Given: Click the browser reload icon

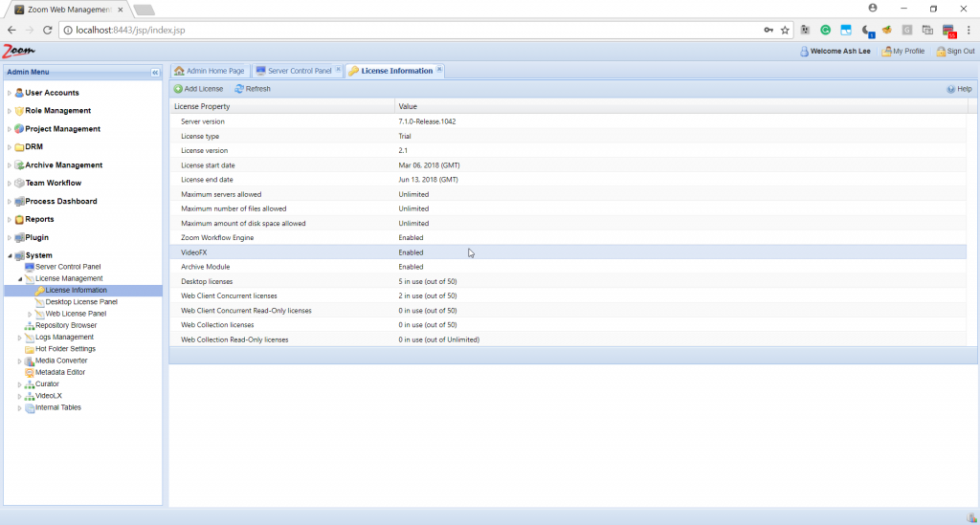Looking at the screenshot, I should [48, 30].
